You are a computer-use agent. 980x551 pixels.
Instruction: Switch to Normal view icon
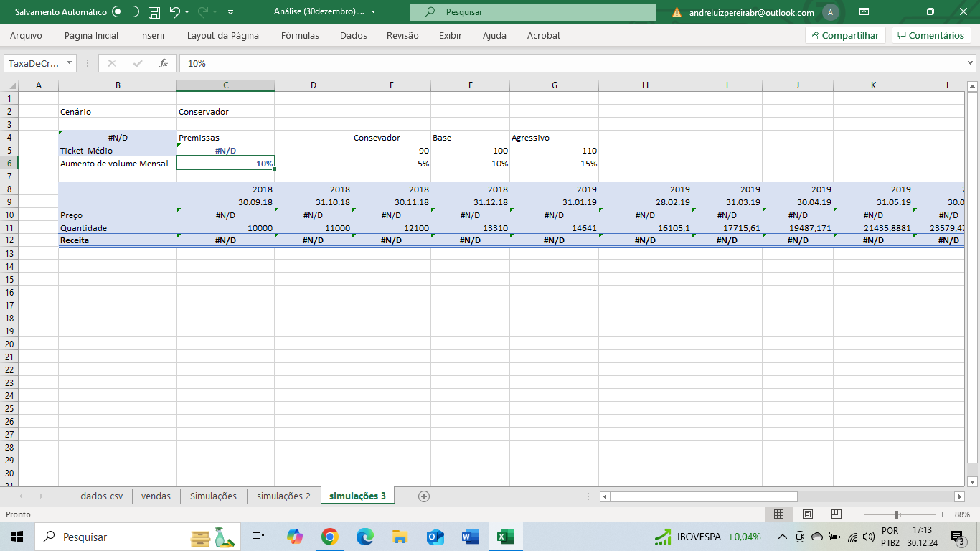[778, 514]
